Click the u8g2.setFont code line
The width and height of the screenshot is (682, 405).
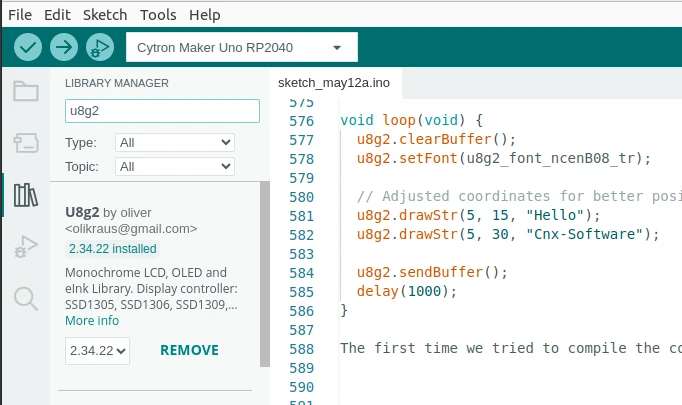point(504,158)
